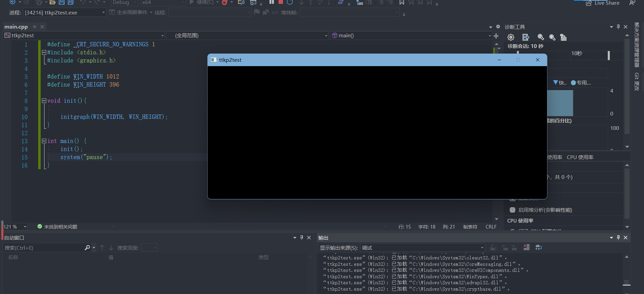Viewport: 644px width, 294px height.
Task: Zoom out on the diagnostic timeline
Action: click(x=552, y=37)
